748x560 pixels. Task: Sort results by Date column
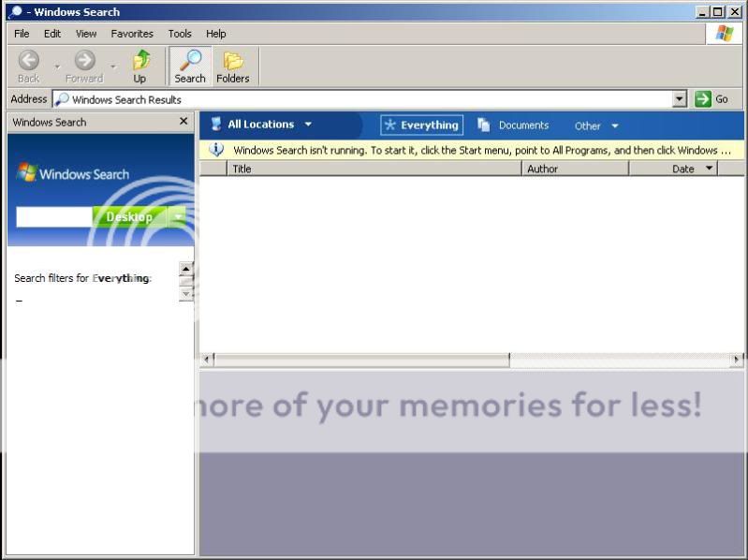[x=673, y=169]
